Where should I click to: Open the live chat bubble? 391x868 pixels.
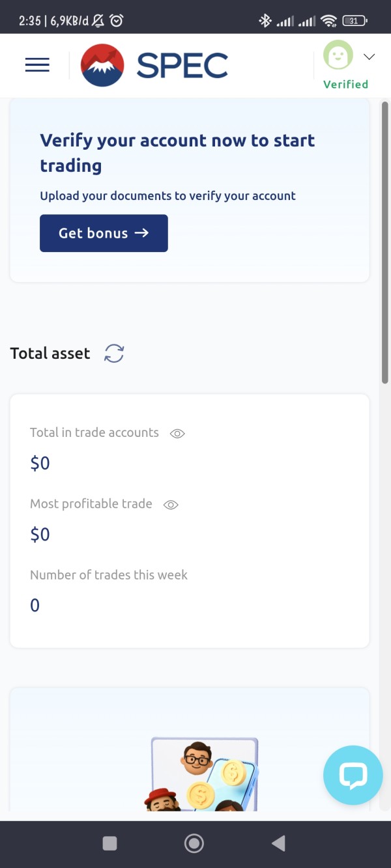pos(353,776)
